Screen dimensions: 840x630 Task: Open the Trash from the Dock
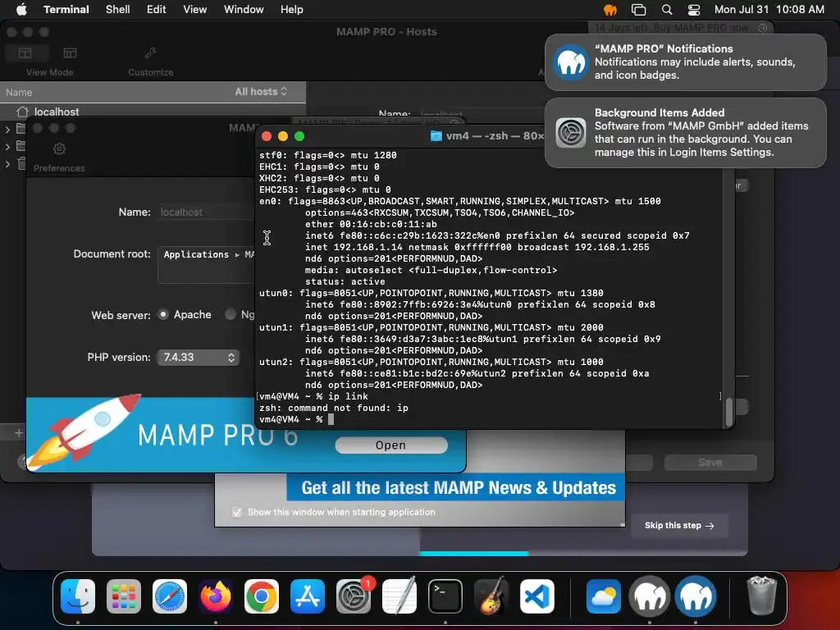tap(761, 596)
